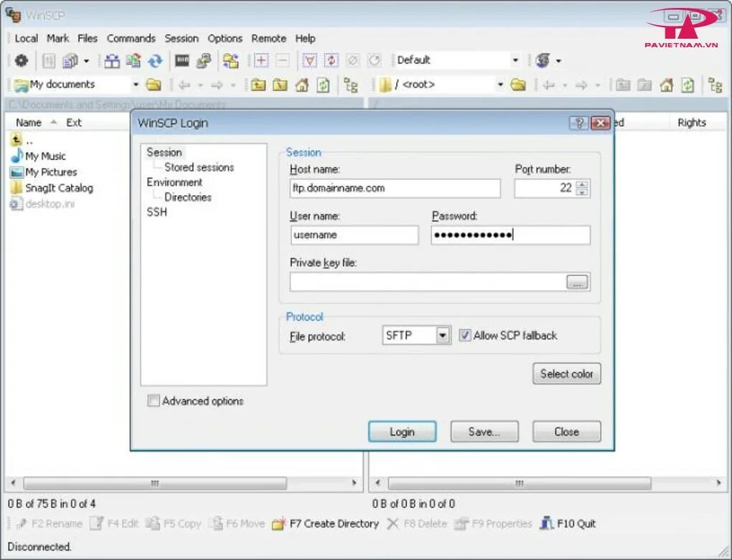
Task: Open the Options menu
Action: (225, 38)
